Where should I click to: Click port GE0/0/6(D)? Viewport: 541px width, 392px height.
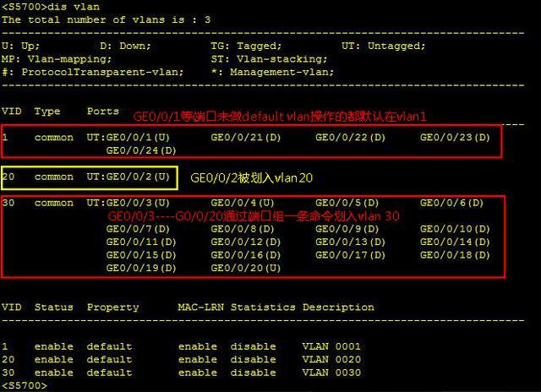point(451,203)
